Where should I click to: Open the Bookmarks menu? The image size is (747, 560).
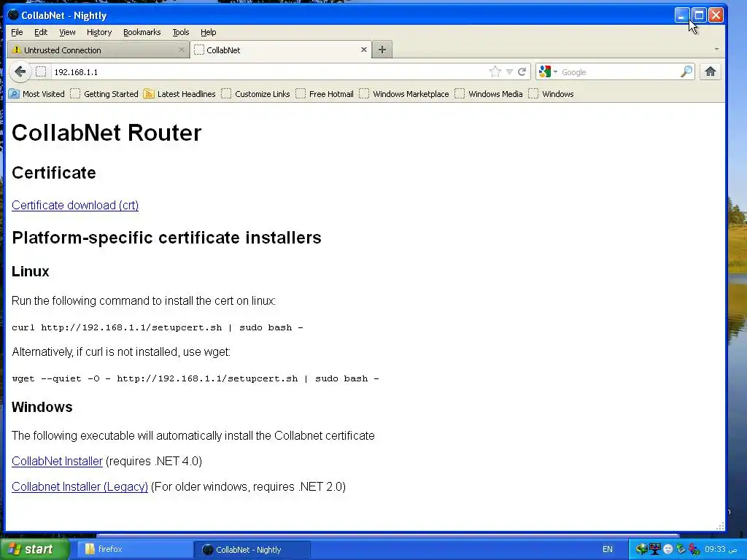tap(142, 32)
